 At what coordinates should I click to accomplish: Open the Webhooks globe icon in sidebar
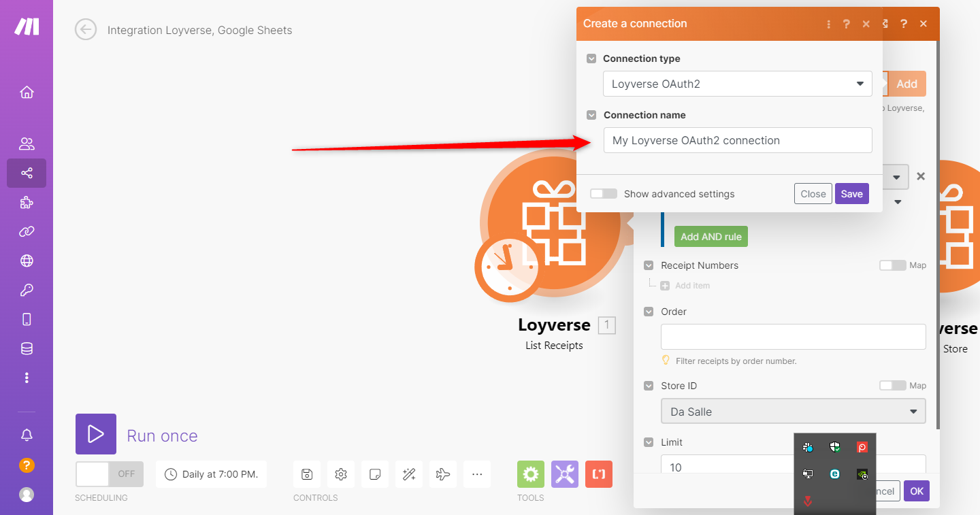[27, 261]
